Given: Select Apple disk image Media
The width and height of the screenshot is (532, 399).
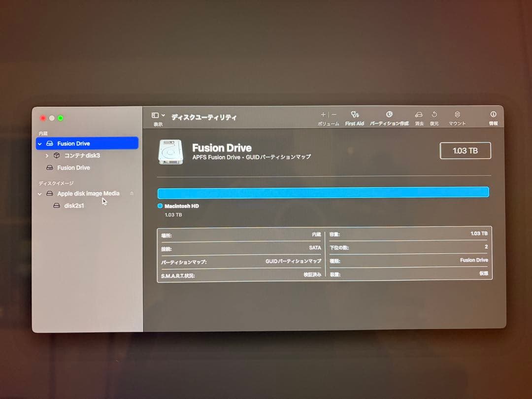Looking at the screenshot, I should 89,194.
